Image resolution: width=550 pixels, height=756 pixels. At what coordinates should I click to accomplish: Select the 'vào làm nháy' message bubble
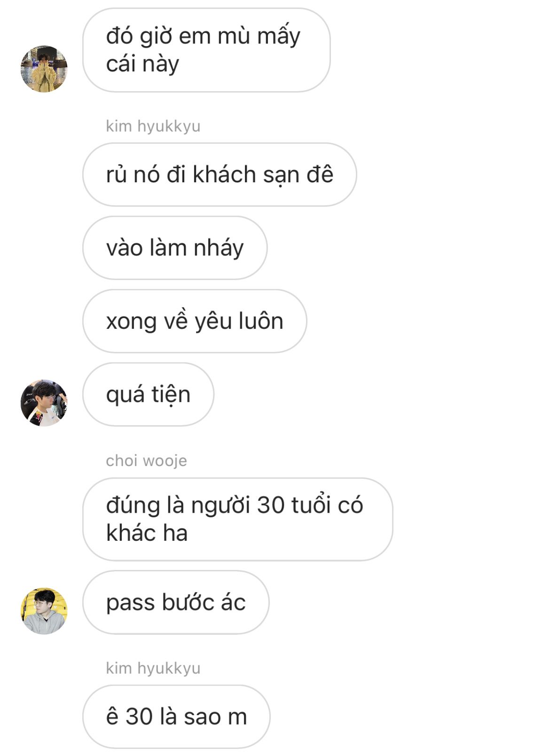coord(175,248)
